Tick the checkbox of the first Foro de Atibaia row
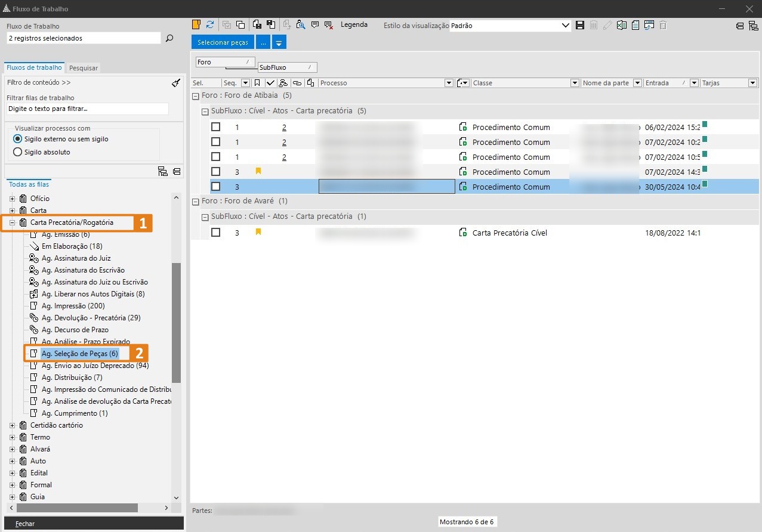This screenshot has height=532, width=762. pyautogui.click(x=216, y=127)
